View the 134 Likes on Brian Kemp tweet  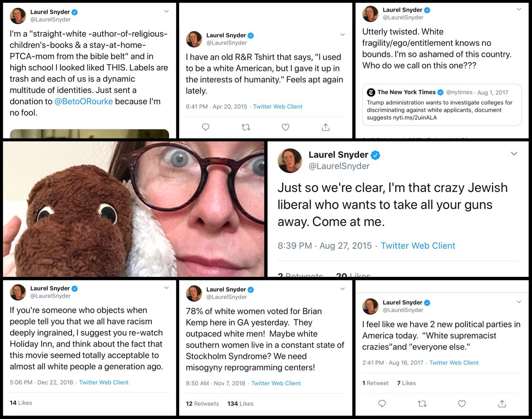click(x=240, y=404)
